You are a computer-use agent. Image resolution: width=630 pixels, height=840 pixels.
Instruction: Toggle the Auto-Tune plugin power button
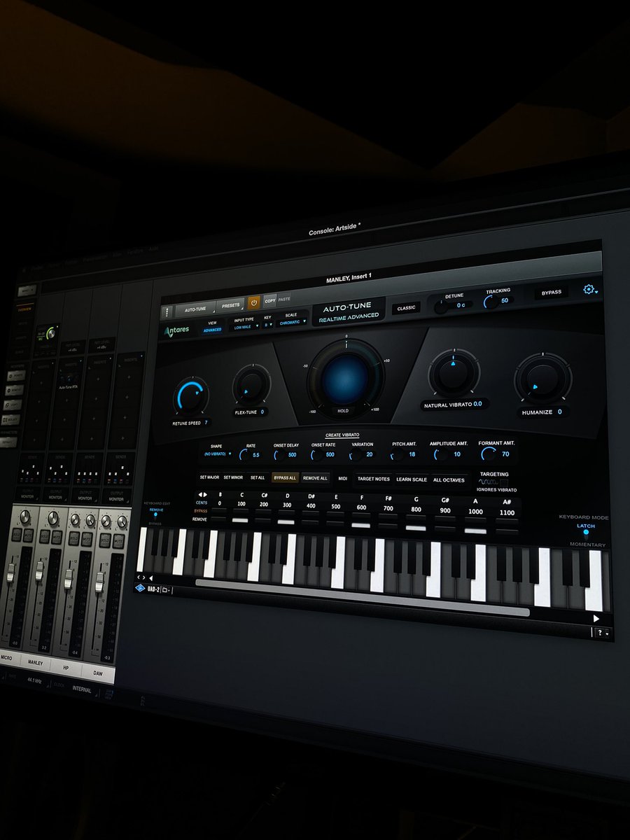tap(253, 302)
